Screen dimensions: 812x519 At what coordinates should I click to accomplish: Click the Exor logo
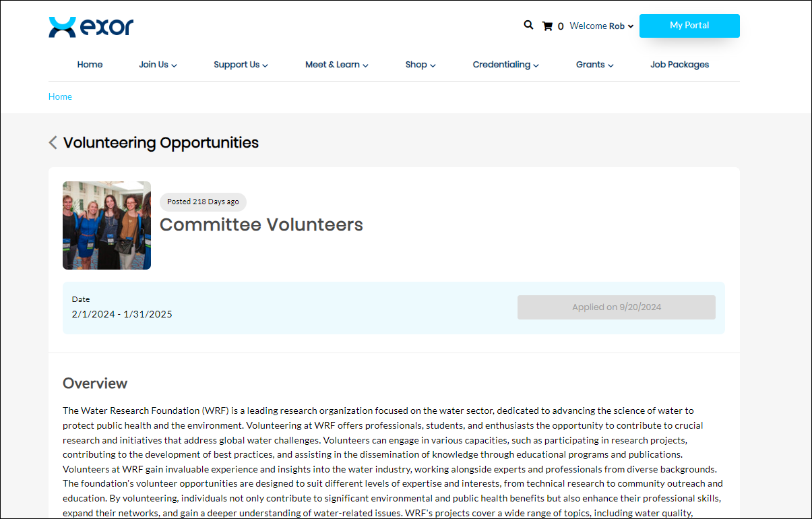click(x=91, y=27)
